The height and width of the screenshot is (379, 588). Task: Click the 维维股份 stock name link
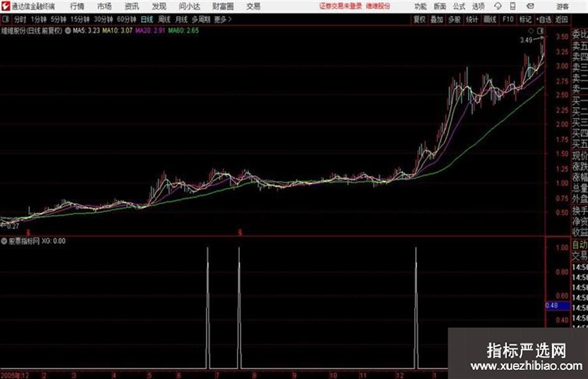pos(378,6)
